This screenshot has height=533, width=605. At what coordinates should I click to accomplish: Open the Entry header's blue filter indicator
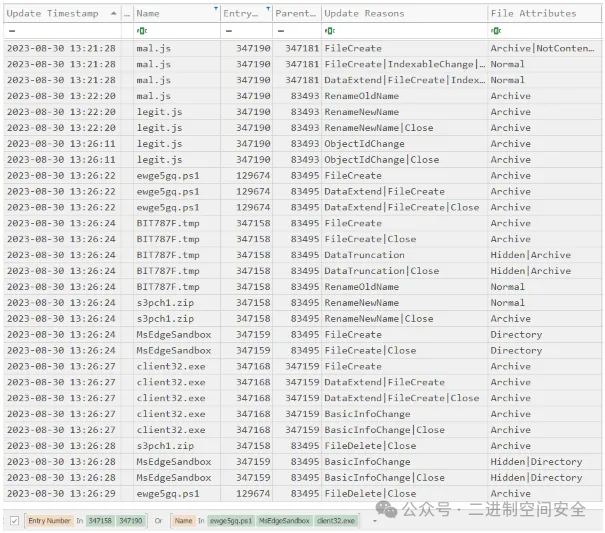tap(267, 10)
